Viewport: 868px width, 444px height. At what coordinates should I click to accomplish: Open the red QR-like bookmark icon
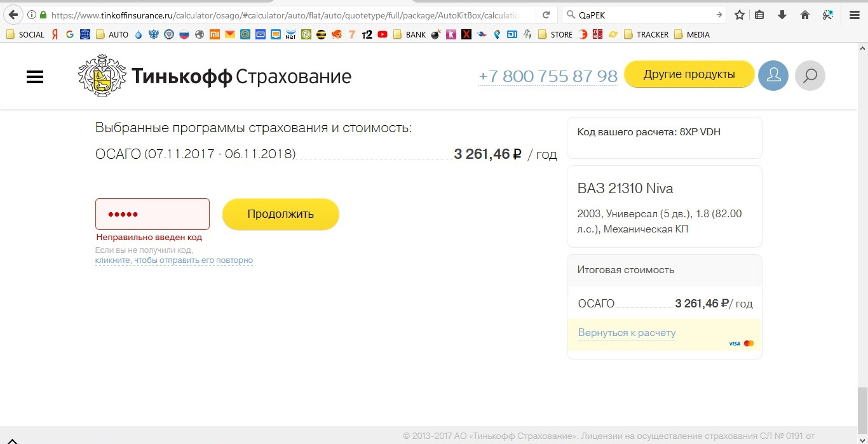tap(597, 35)
